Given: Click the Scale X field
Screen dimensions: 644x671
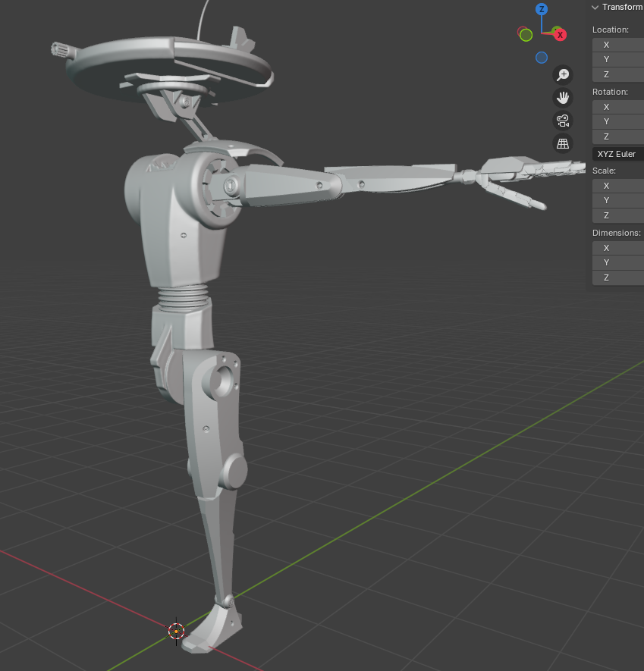Looking at the screenshot, I should 617,186.
